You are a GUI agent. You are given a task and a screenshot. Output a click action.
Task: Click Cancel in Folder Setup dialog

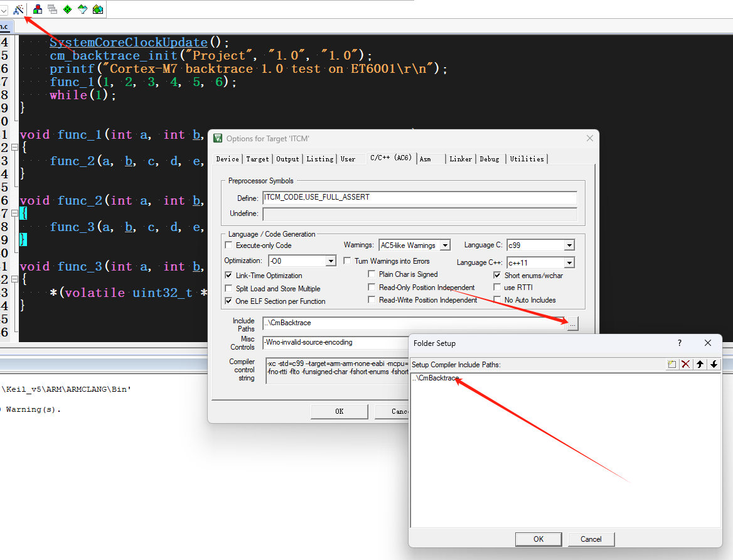(591, 539)
